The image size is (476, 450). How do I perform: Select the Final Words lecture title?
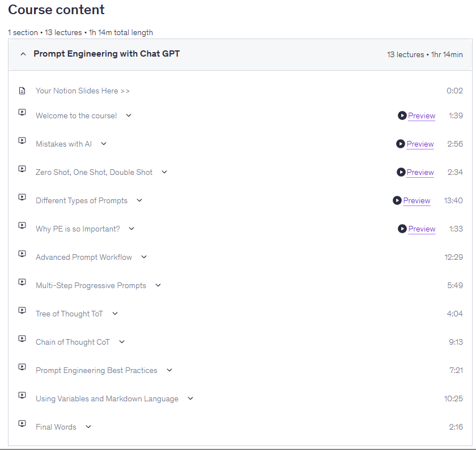point(56,427)
